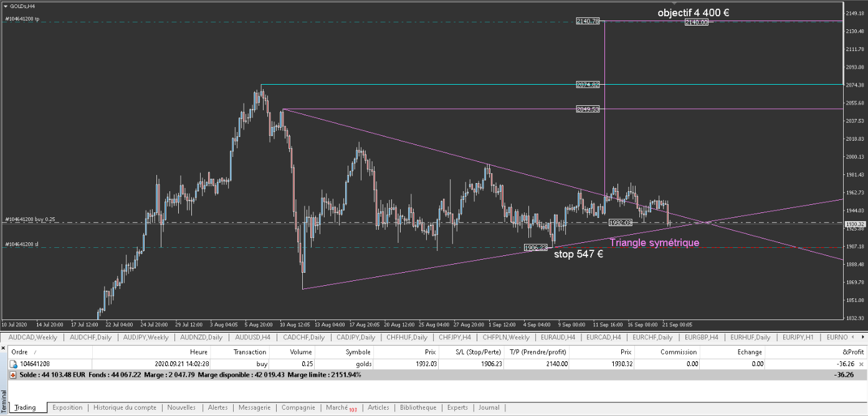Open the EURAUD,H4 chart tab
868x416 pixels.
coord(557,337)
